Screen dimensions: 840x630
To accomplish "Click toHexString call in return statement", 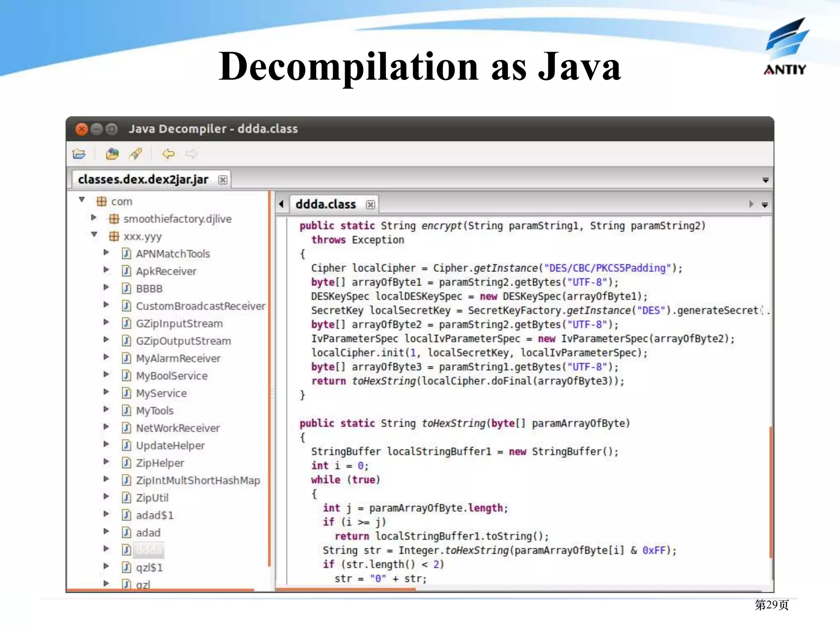I will coord(383,381).
